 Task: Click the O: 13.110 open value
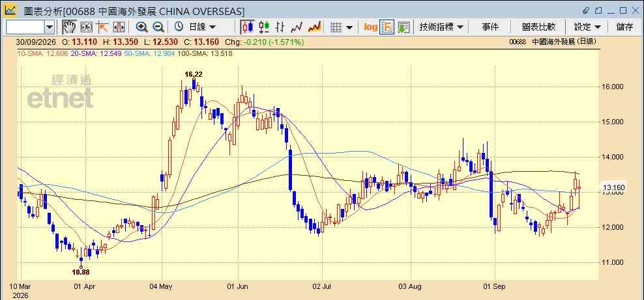click(x=81, y=42)
